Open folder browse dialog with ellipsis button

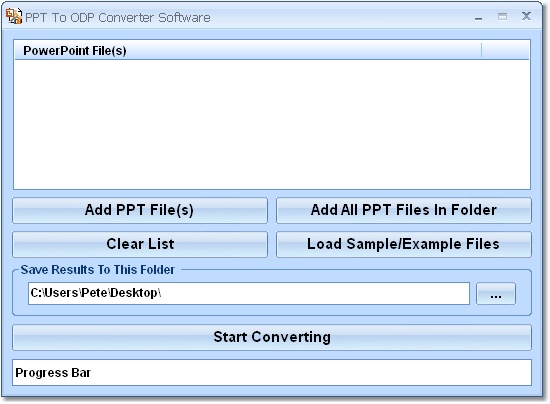click(x=496, y=294)
